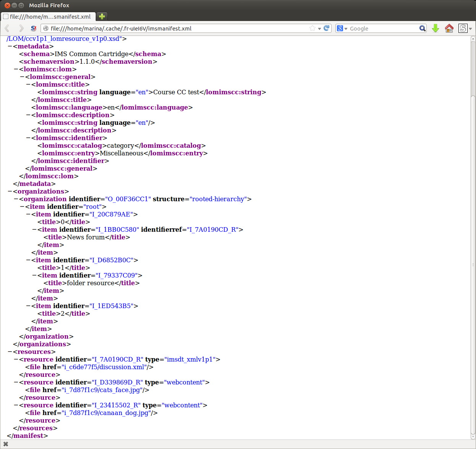
Task: Open a new tab with plus button
Action: click(102, 16)
